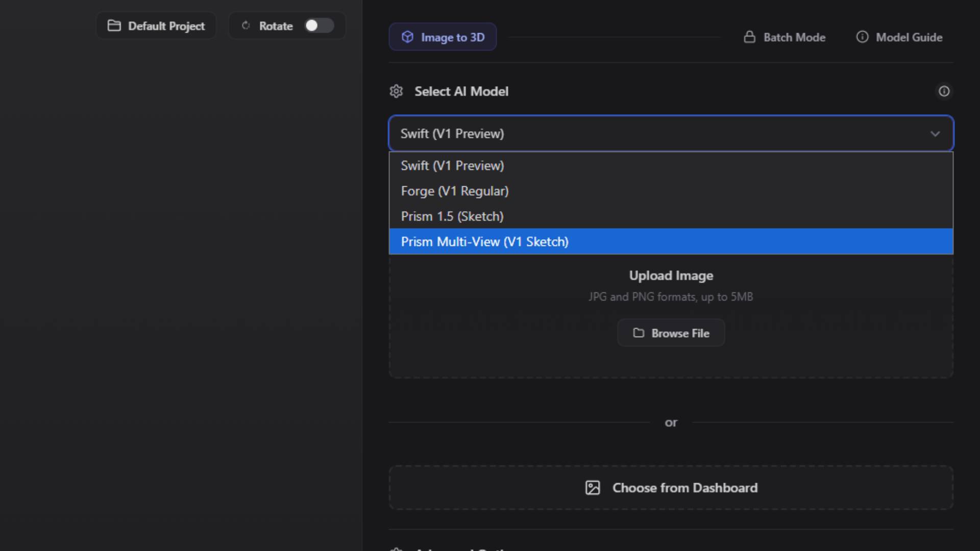
Task: Collapse the AI model dropdown box
Action: coord(671,134)
